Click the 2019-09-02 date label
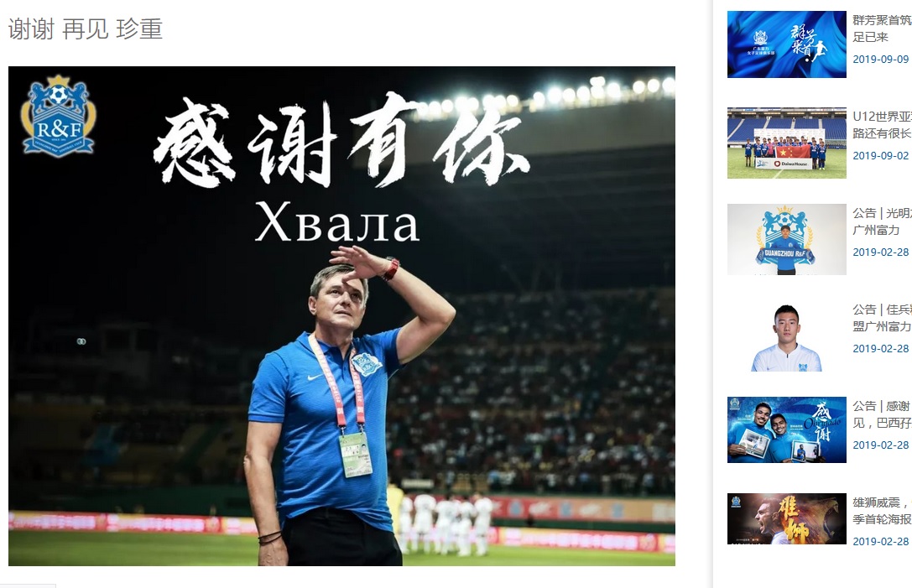Viewport: 912px width, 588px height. 881,156
